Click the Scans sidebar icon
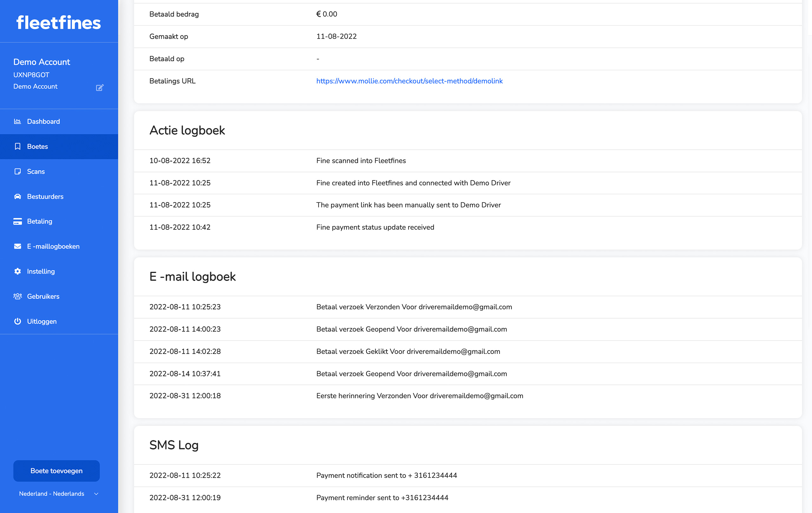 (x=17, y=171)
